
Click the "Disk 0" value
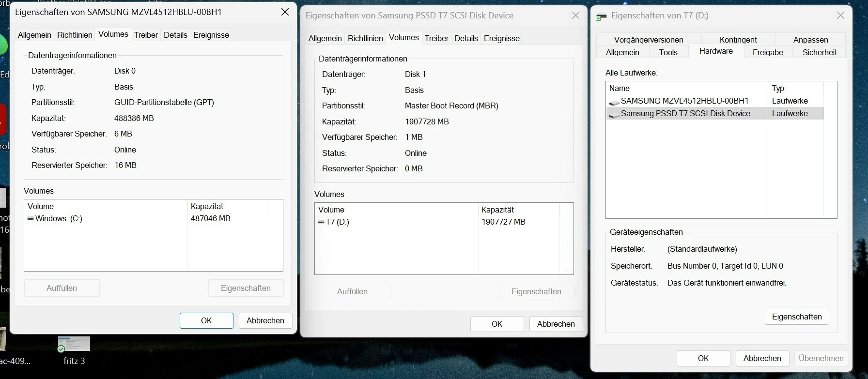click(x=125, y=71)
